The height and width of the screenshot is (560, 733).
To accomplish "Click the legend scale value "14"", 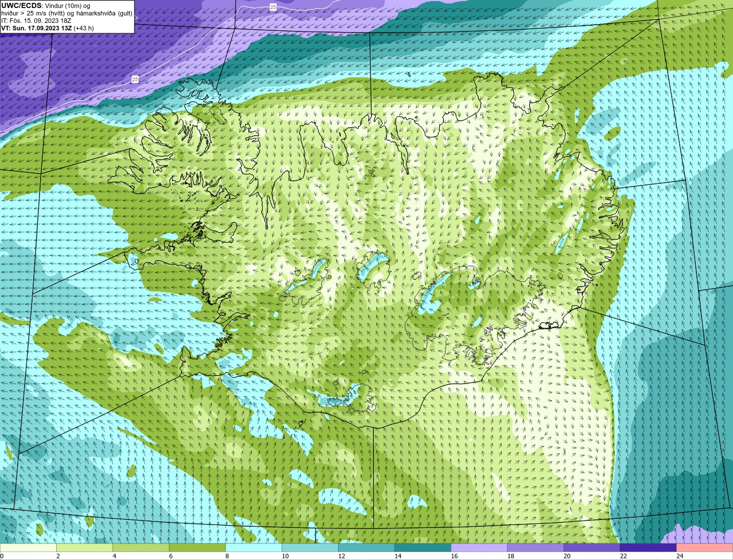I will point(398,556).
